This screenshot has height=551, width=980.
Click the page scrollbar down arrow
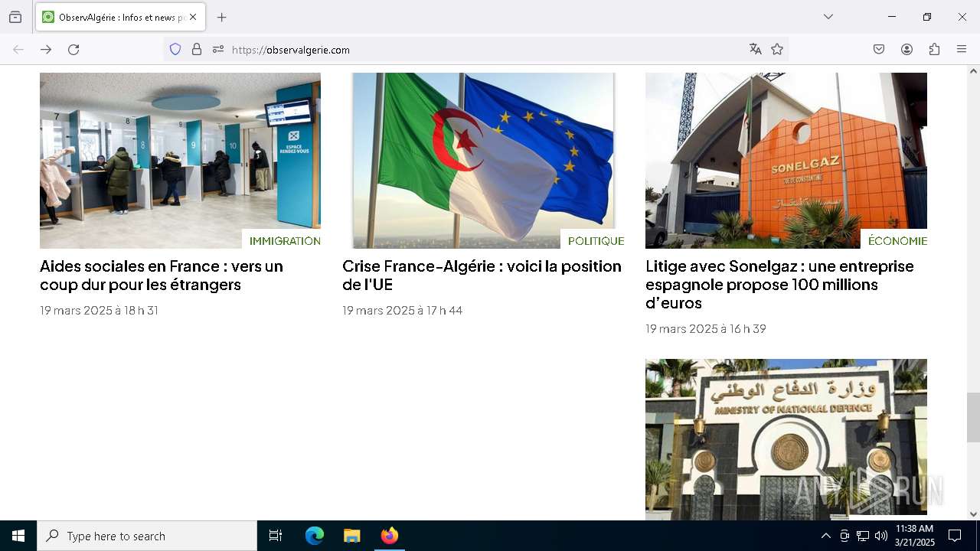pyautogui.click(x=973, y=514)
